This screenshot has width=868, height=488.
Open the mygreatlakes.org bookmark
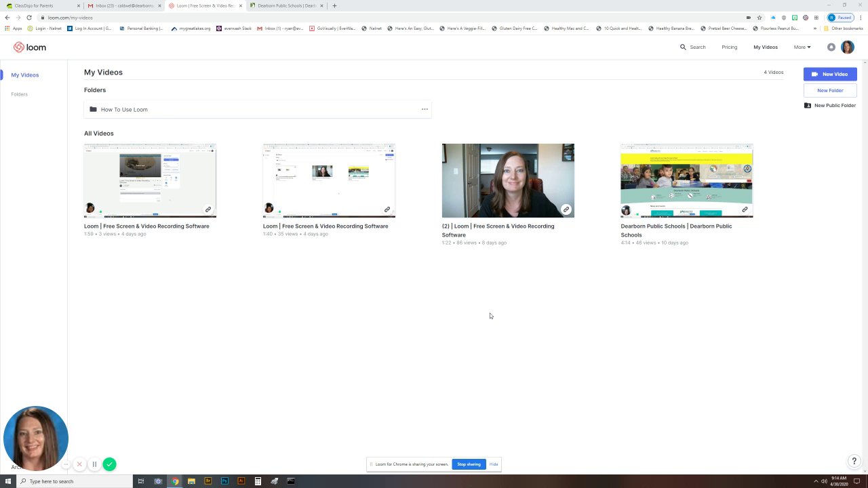191,28
